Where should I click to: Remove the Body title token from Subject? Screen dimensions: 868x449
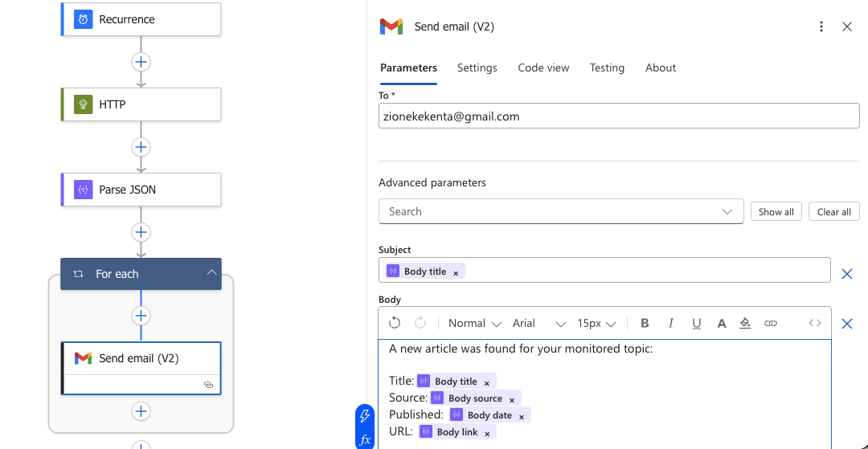pyautogui.click(x=456, y=272)
